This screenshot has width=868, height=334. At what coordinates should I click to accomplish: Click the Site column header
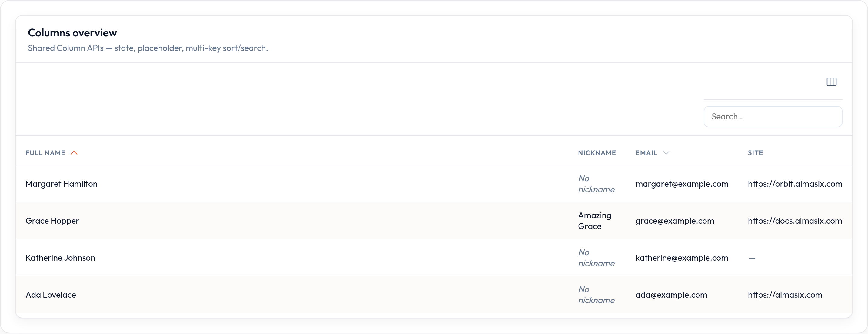click(756, 153)
